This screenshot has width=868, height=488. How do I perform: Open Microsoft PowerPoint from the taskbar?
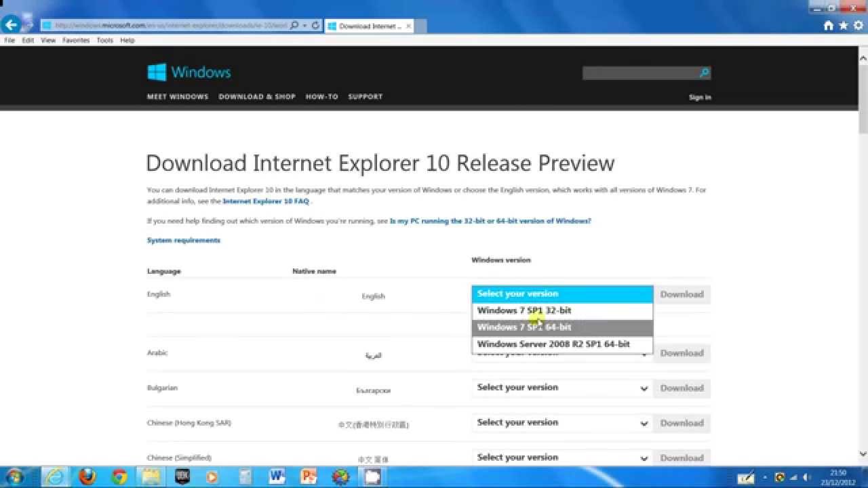pyautogui.click(x=309, y=476)
